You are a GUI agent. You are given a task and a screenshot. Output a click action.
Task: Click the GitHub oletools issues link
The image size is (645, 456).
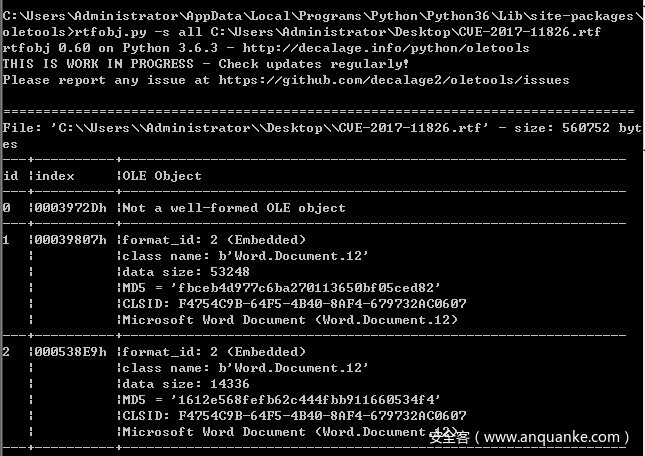click(x=394, y=80)
